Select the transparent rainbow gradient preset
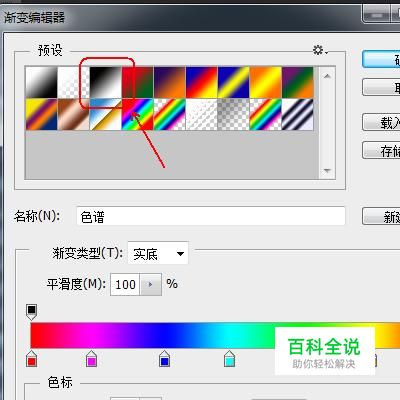Viewport: 400px width, 400px height. click(x=170, y=114)
